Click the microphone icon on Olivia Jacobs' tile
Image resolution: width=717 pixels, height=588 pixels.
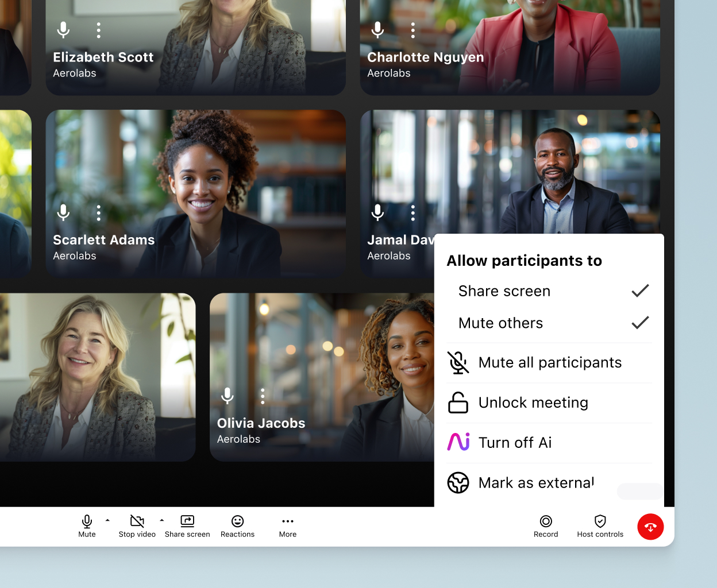point(228,396)
